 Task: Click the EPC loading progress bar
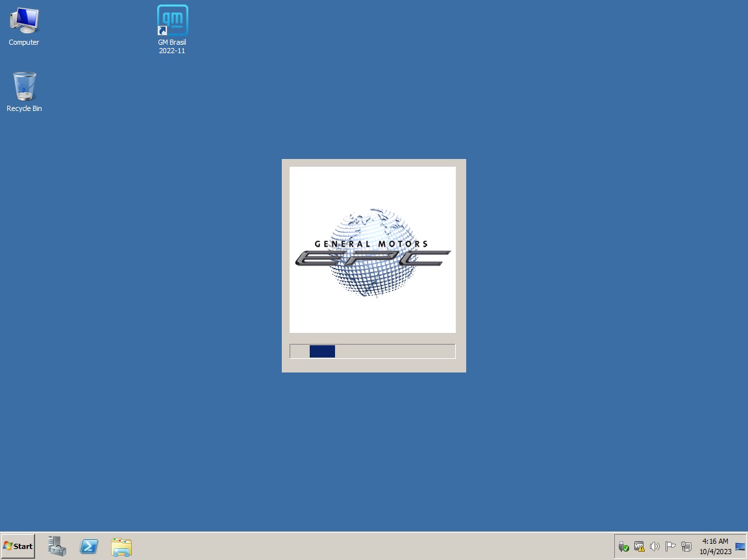[x=373, y=351]
